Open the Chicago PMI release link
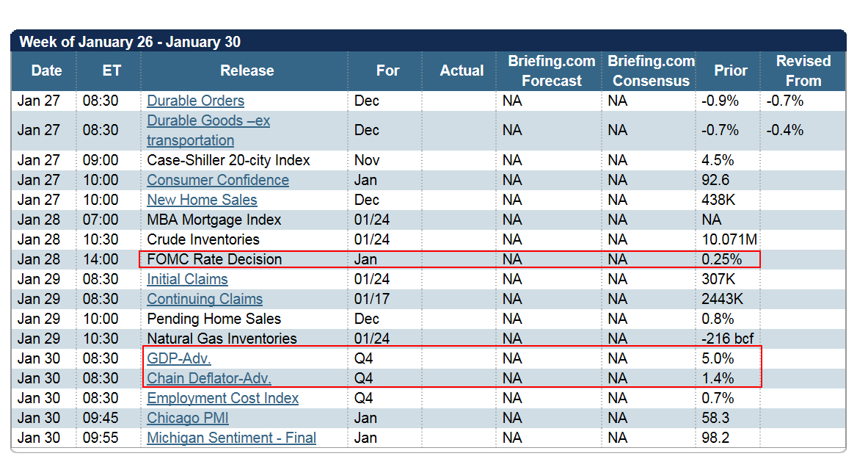Viewport: 868px width, 470px height. pyautogui.click(x=187, y=418)
